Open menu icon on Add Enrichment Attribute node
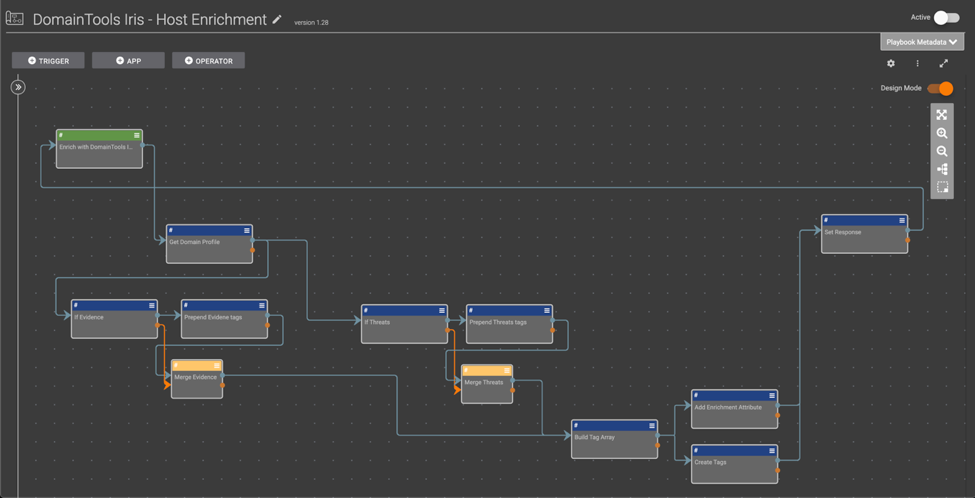This screenshot has height=498, width=975. (x=772, y=395)
